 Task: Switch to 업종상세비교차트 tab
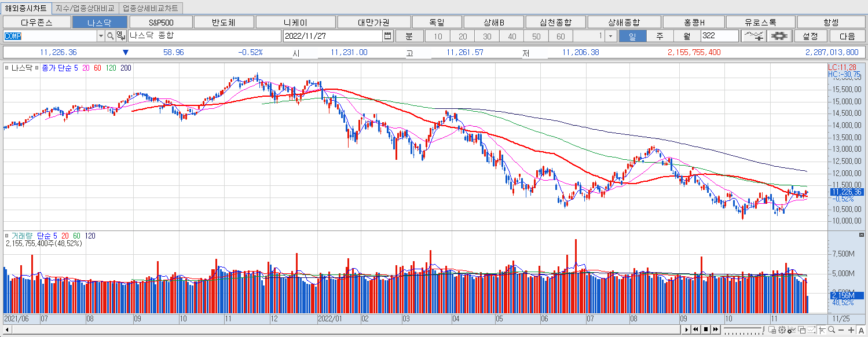click(x=151, y=8)
